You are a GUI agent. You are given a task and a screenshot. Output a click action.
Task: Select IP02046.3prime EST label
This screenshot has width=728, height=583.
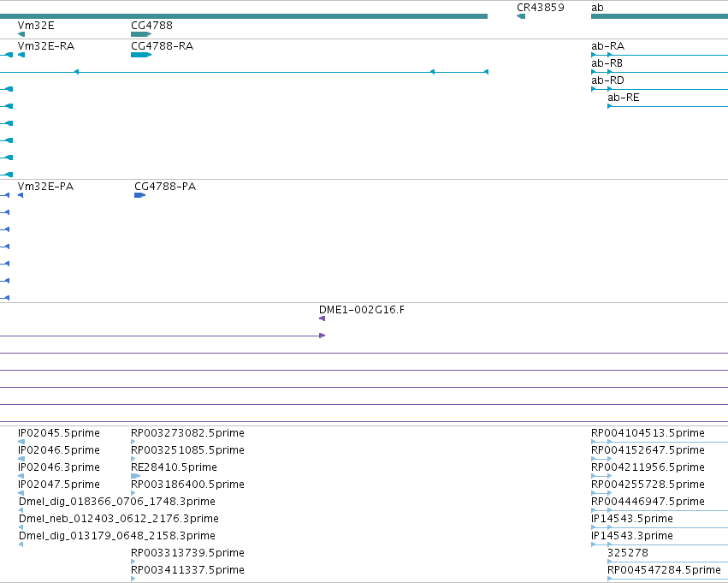(59, 467)
